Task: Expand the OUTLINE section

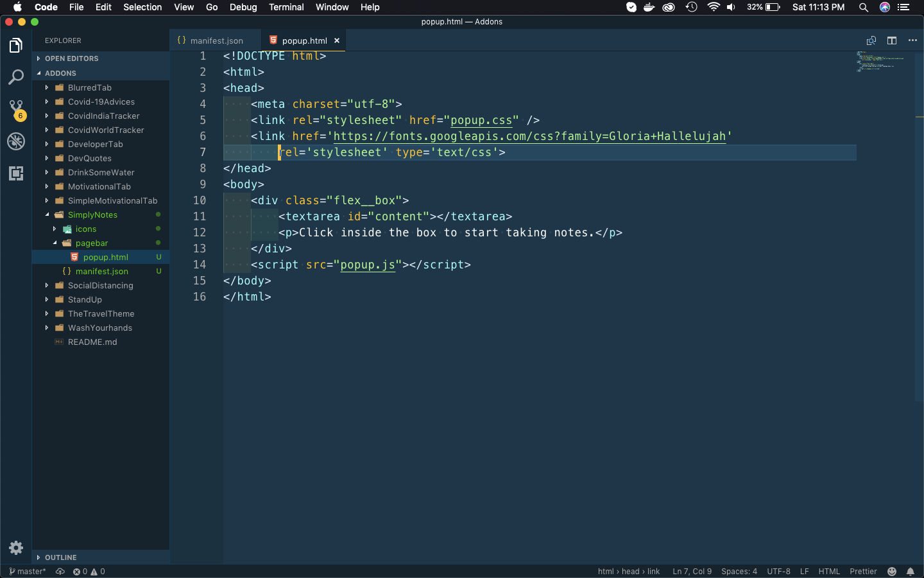Action: coord(101,557)
